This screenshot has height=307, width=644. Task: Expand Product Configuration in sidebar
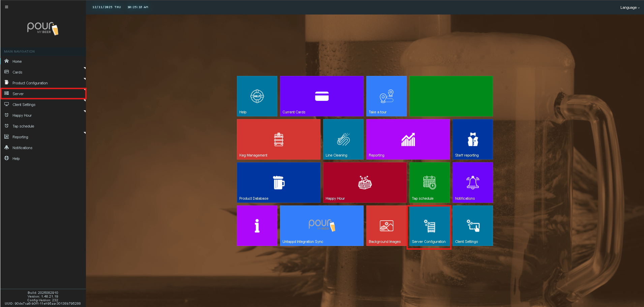(x=30, y=83)
